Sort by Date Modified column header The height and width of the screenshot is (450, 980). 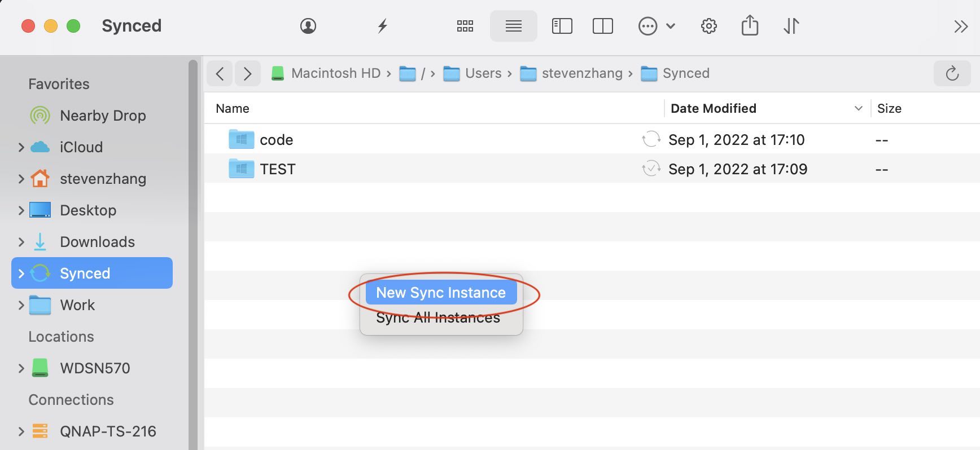pos(714,108)
